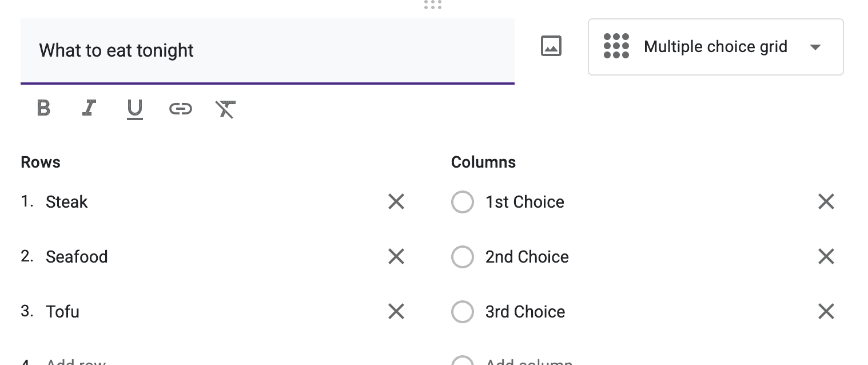Apply italic formatting to the question
The image size is (868, 365).
tap(89, 109)
